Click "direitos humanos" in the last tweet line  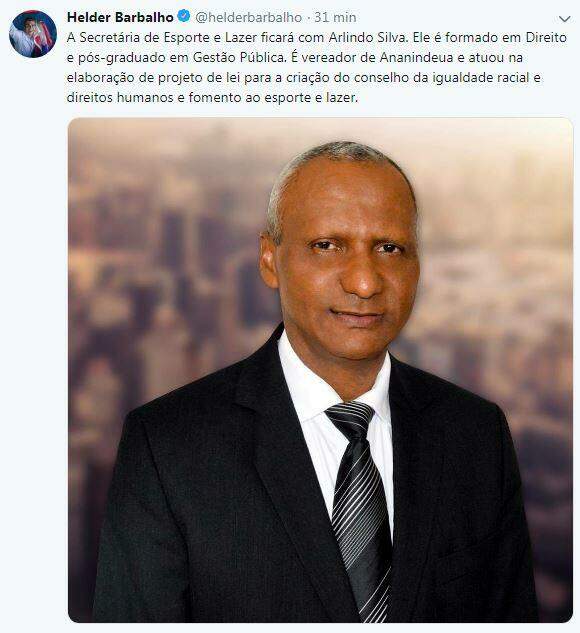[120, 97]
